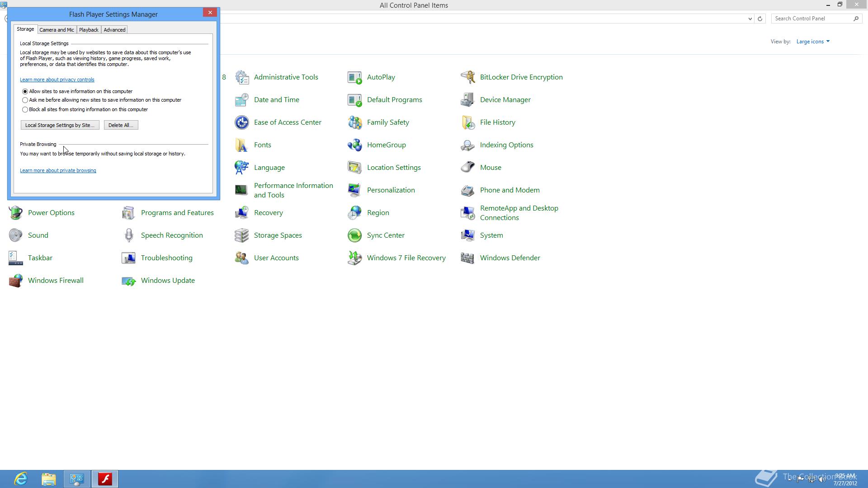Open the Storage Spaces icon

[x=242, y=235]
